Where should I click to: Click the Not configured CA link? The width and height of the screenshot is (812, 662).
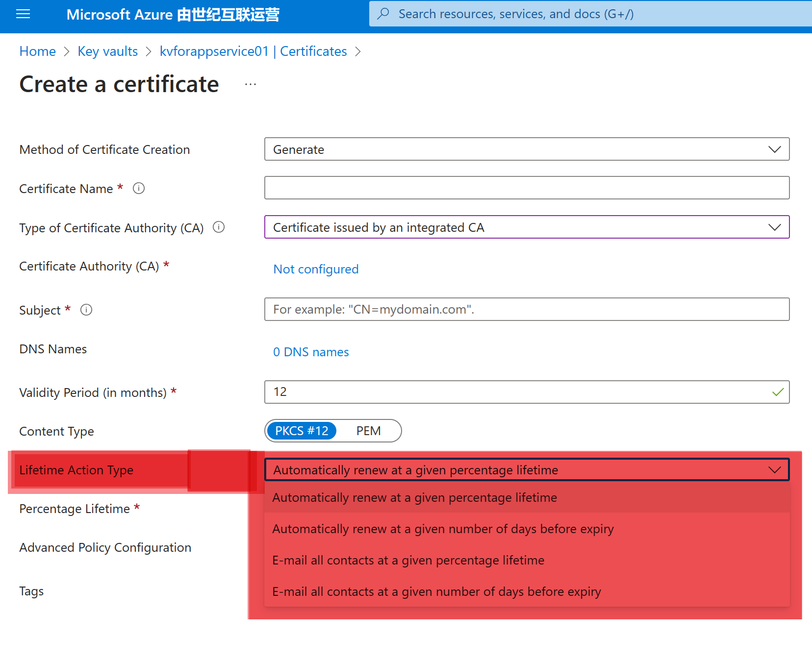pyautogui.click(x=316, y=269)
